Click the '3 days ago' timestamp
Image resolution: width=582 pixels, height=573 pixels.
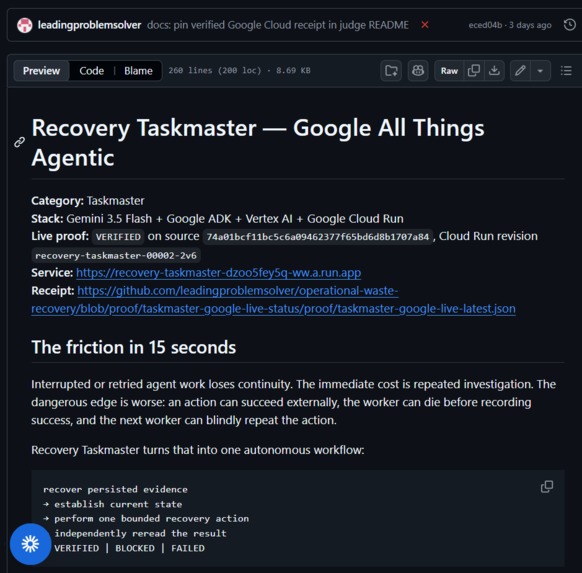point(530,25)
